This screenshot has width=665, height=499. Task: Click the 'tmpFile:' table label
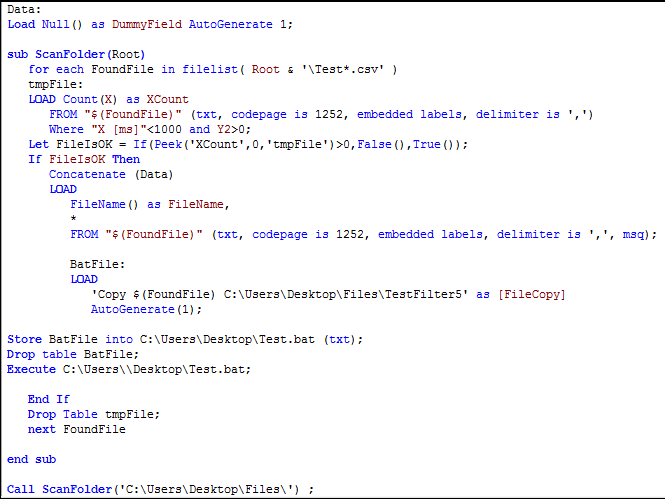tap(56, 84)
